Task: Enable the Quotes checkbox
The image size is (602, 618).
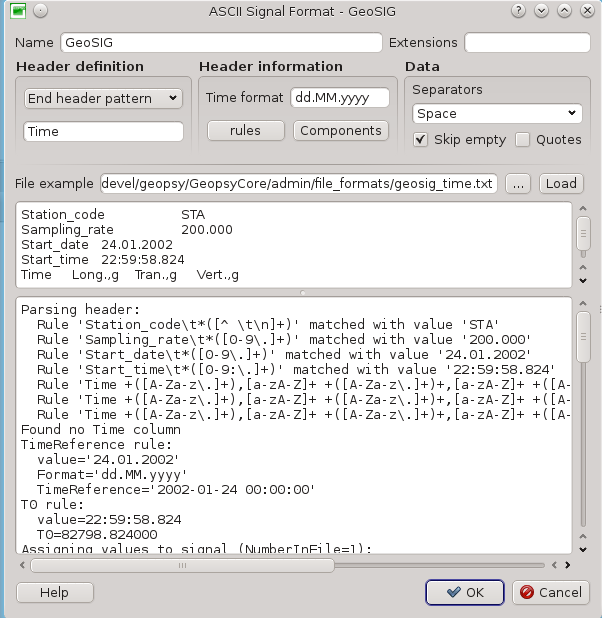Action: point(522,140)
